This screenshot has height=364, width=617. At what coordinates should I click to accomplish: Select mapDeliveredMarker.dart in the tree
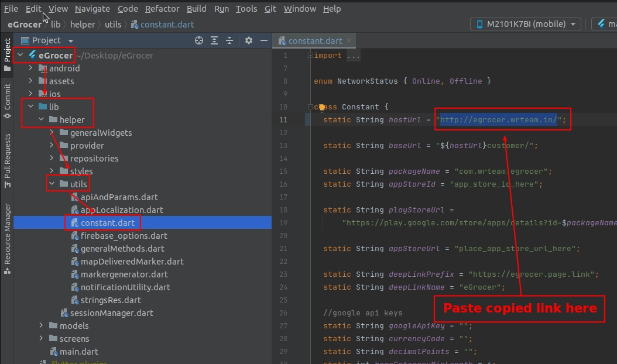click(x=132, y=261)
